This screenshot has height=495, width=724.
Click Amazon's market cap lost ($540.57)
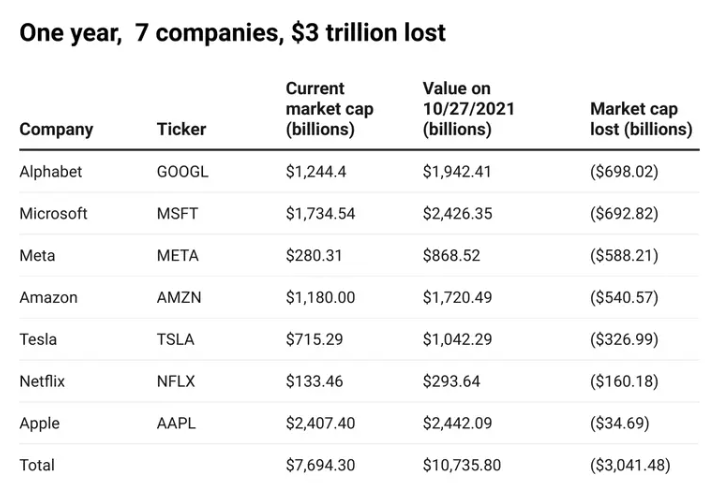[x=624, y=297]
